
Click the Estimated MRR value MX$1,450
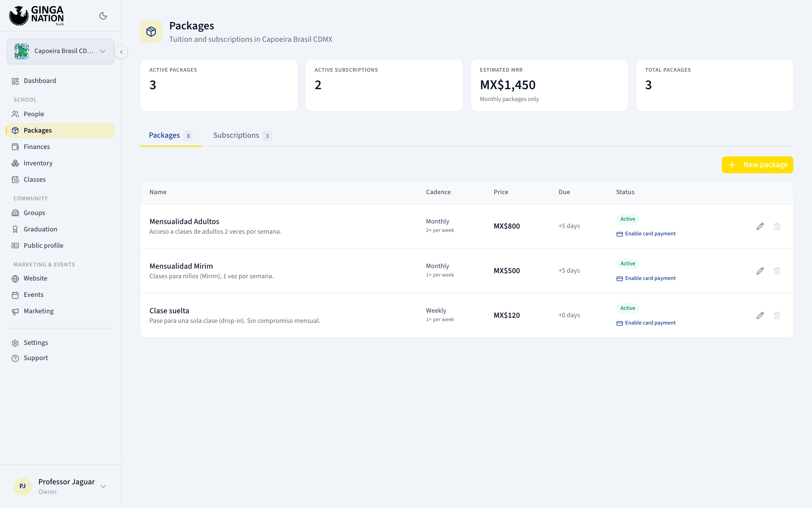507,85
